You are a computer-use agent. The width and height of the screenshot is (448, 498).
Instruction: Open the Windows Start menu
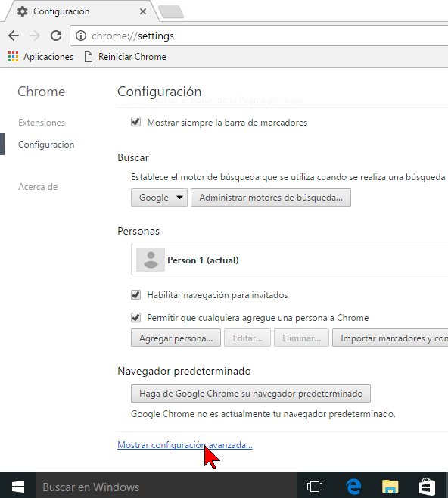point(18,487)
